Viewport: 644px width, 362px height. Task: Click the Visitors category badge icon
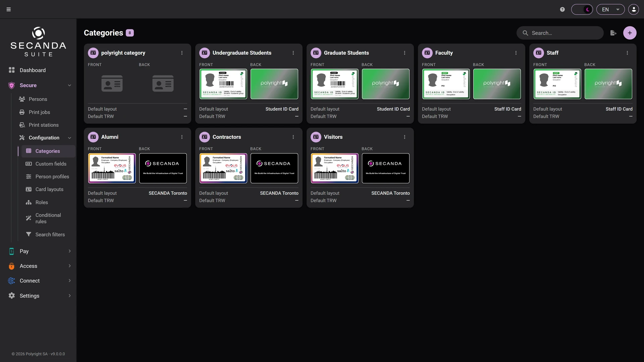(x=316, y=137)
